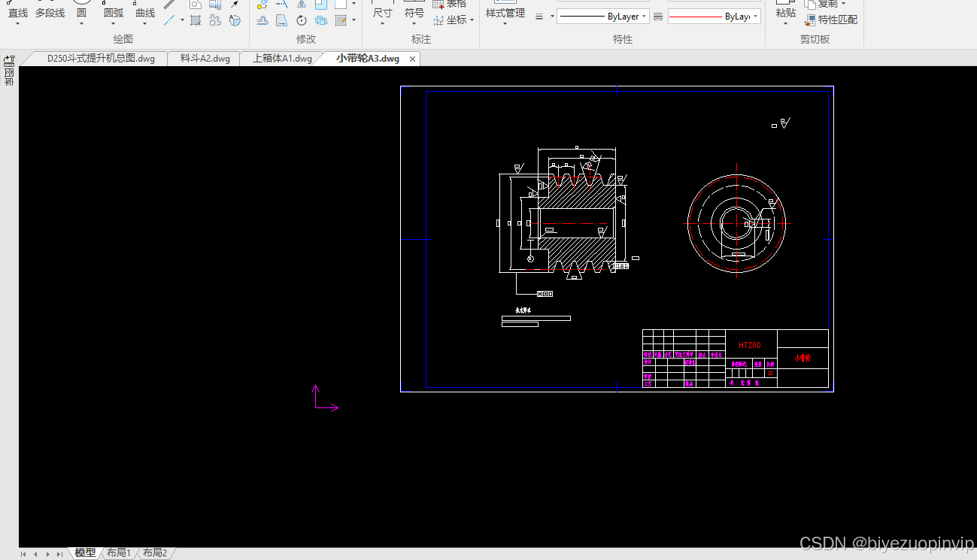Open the 圆 circle dropdown arrow

click(81, 24)
